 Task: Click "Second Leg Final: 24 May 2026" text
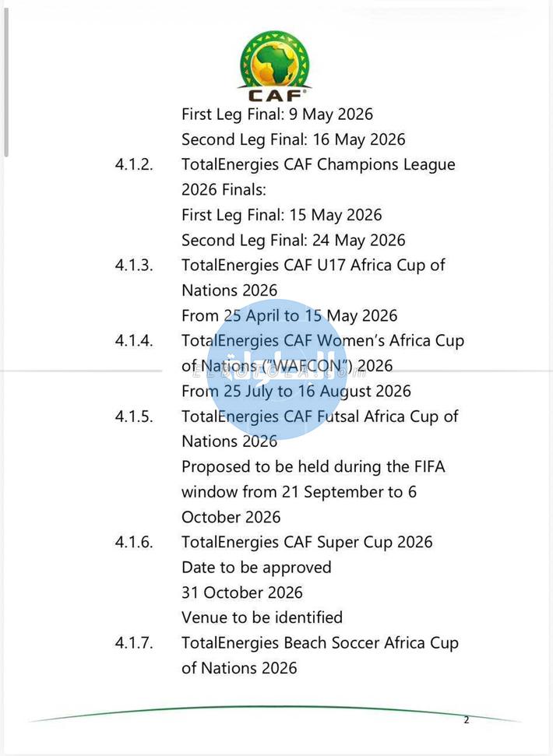[x=293, y=241]
